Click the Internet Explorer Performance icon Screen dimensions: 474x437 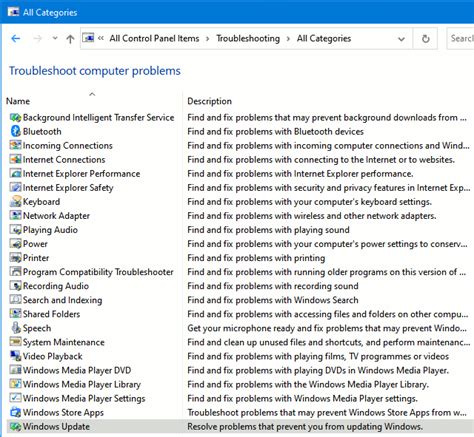[x=15, y=173]
